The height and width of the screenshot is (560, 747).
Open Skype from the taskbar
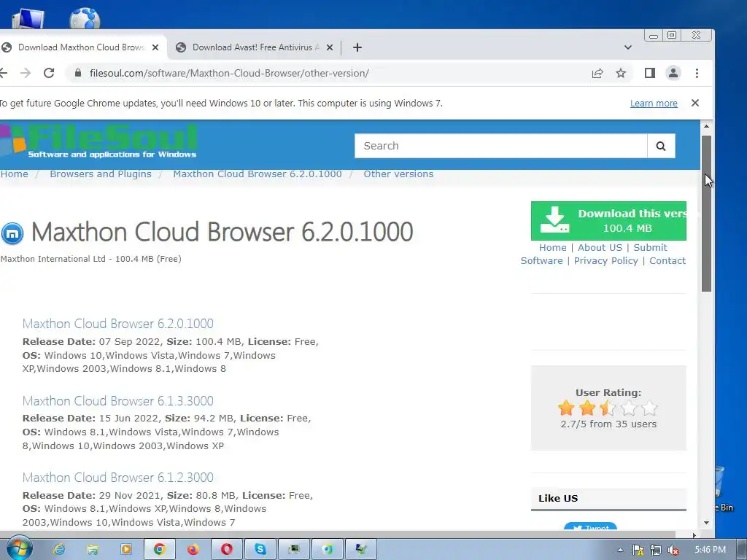pos(260,550)
